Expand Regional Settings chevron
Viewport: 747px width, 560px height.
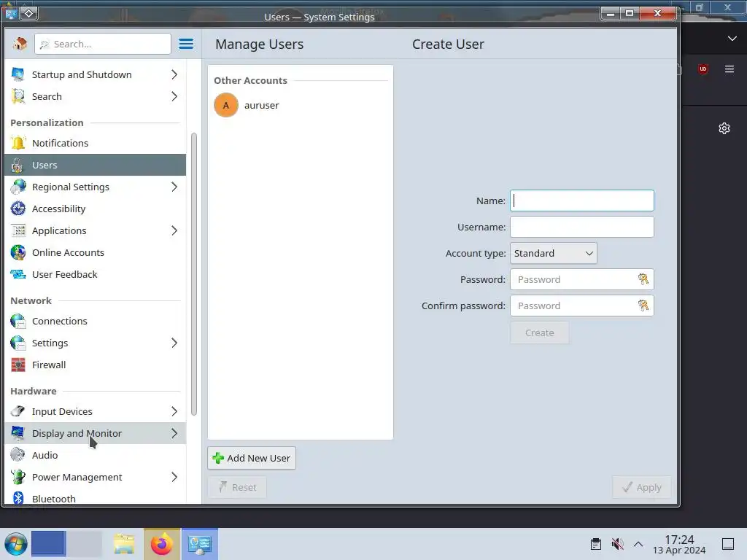pyautogui.click(x=174, y=187)
